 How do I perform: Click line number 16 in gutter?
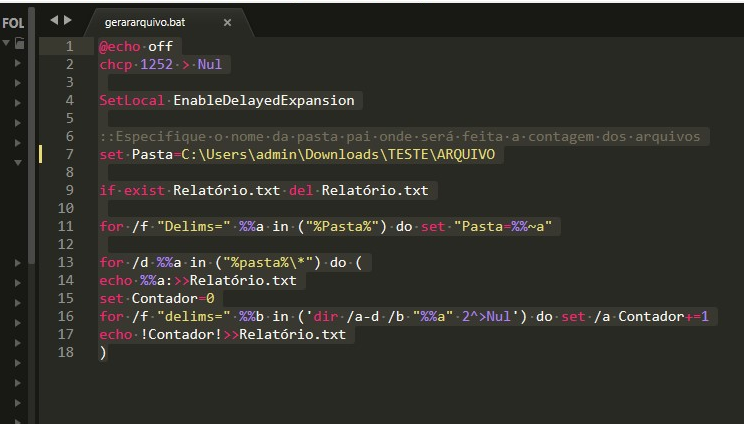[x=65, y=316]
